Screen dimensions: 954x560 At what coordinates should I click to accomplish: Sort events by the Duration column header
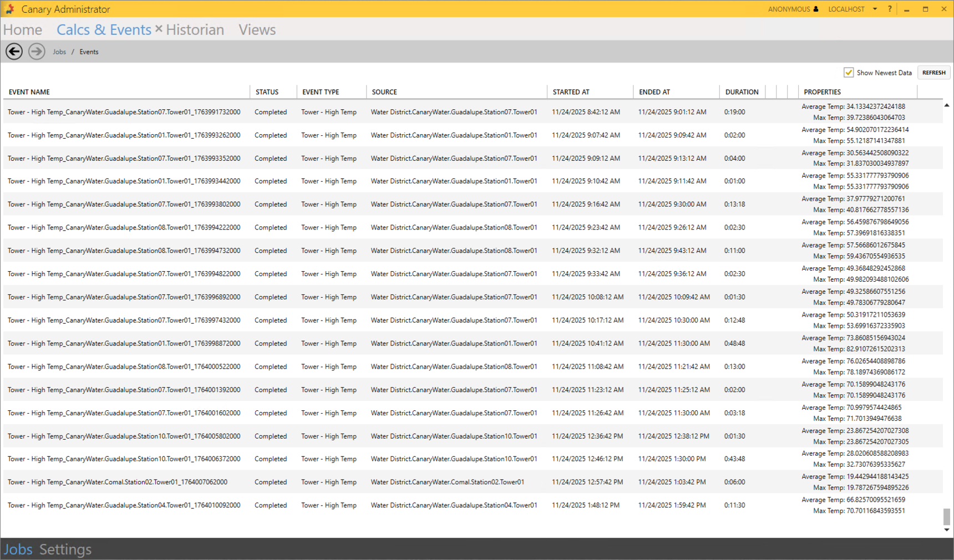click(742, 92)
